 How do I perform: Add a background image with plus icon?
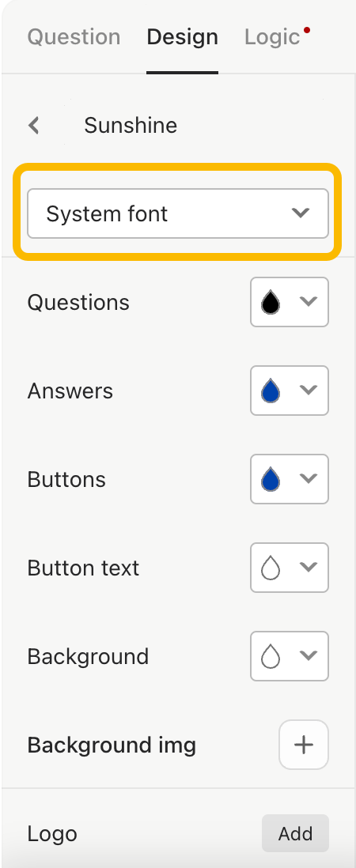click(x=304, y=745)
